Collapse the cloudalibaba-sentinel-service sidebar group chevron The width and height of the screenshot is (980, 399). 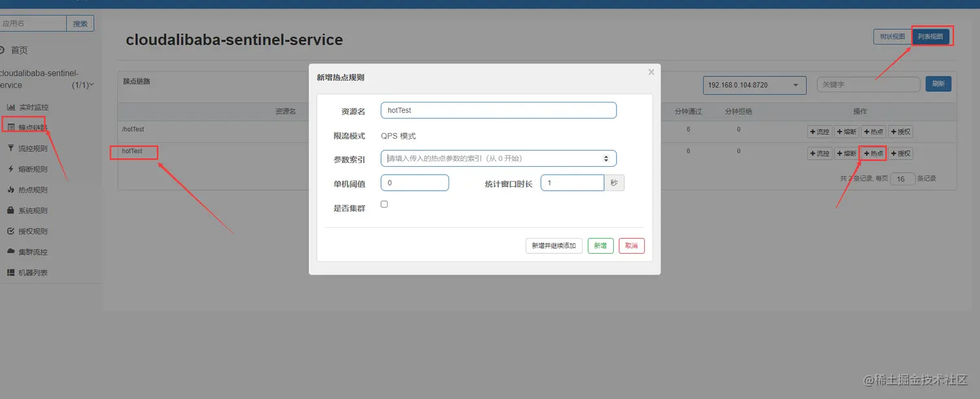[91, 85]
